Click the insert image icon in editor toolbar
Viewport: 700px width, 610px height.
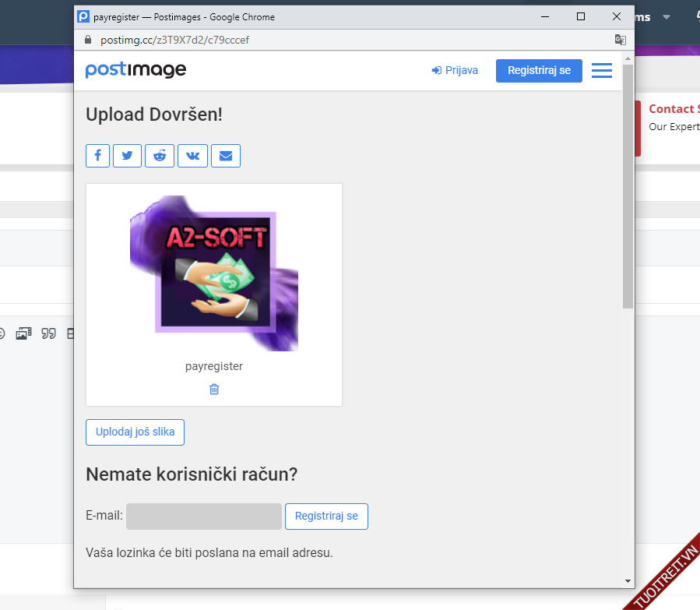click(x=23, y=333)
